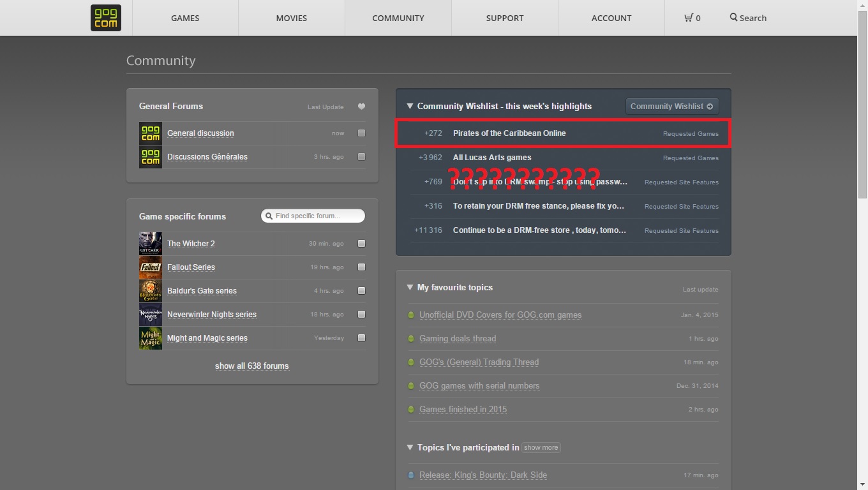Click +11316 vote count for DRM-free store
The image size is (868, 490).
pyautogui.click(x=428, y=230)
